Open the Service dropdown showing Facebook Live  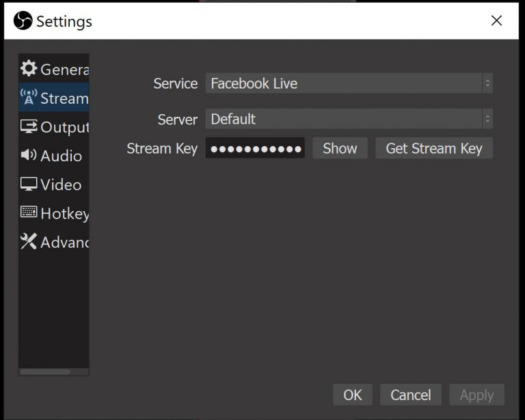coord(342,83)
